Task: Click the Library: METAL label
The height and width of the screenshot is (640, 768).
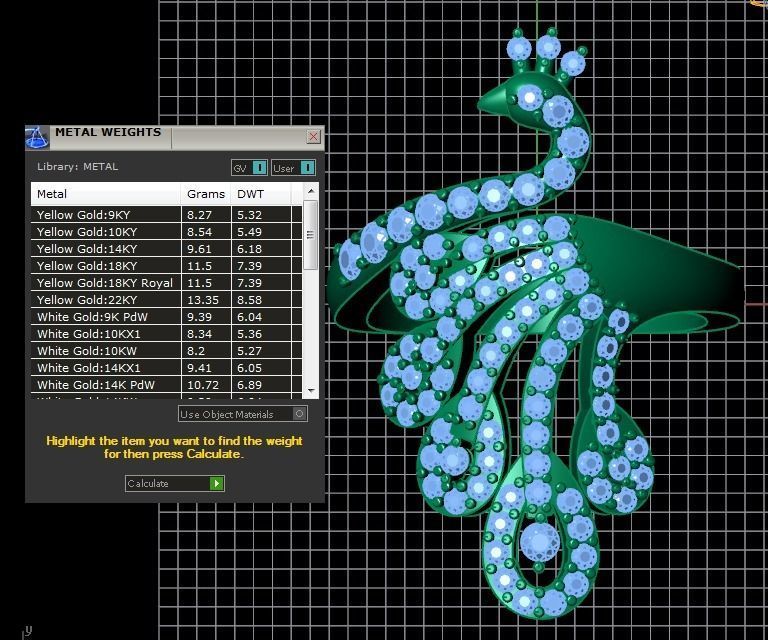Action: pos(77,166)
